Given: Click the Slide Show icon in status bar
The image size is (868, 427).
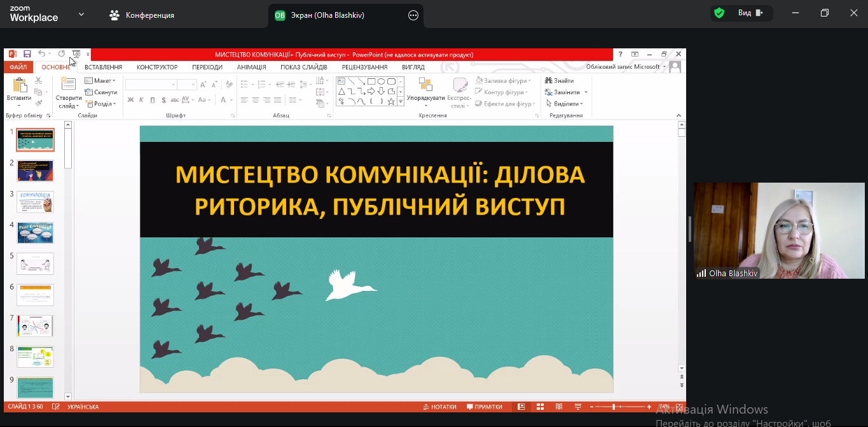Looking at the screenshot, I should (x=577, y=407).
